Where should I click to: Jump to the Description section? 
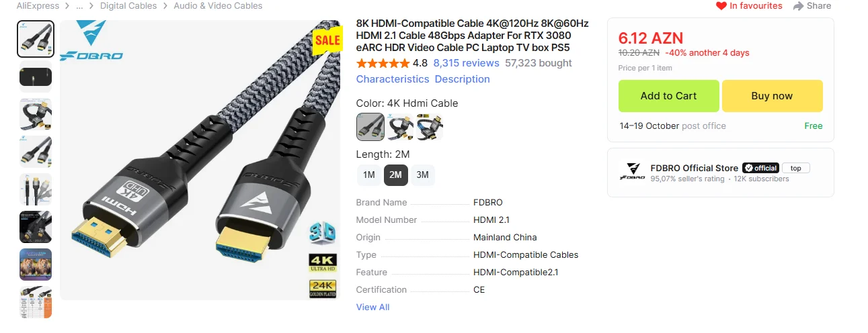click(463, 79)
